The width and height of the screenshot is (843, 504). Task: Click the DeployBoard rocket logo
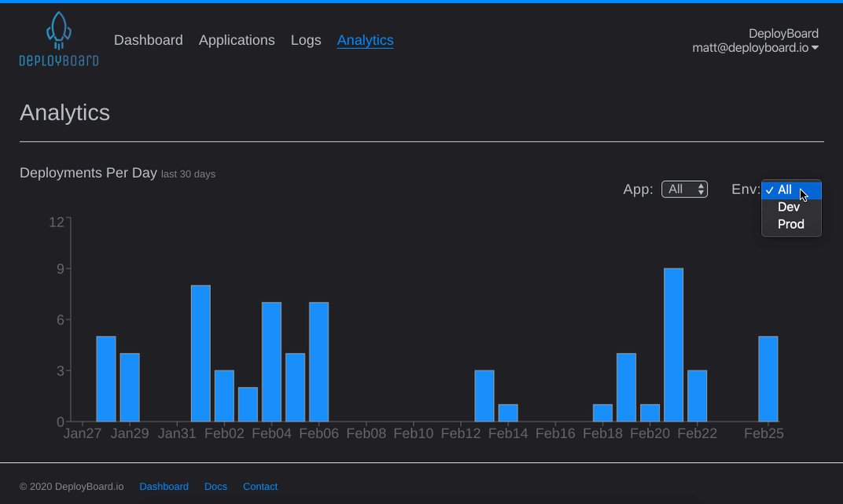pyautogui.click(x=59, y=39)
